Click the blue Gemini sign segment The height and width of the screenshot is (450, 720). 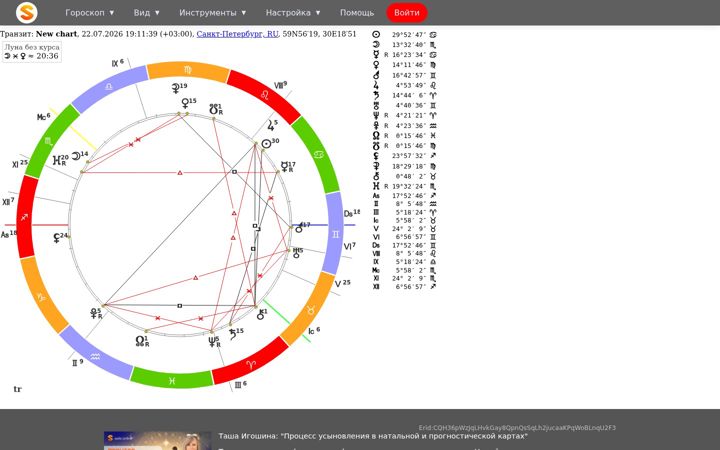334,234
